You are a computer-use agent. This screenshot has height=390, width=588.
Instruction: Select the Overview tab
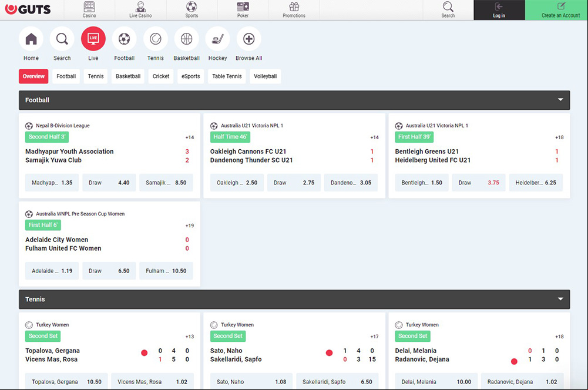[x=33, y=76]
